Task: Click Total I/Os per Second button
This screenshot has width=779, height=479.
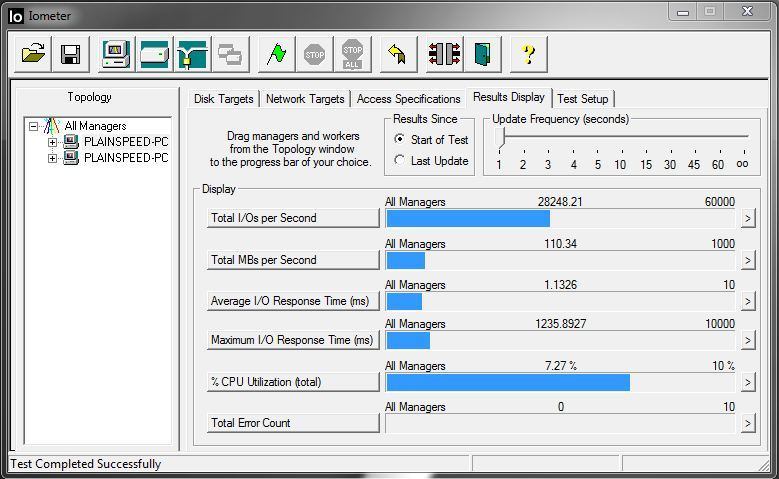Action: pyautogui.click(x=293, y=218)
